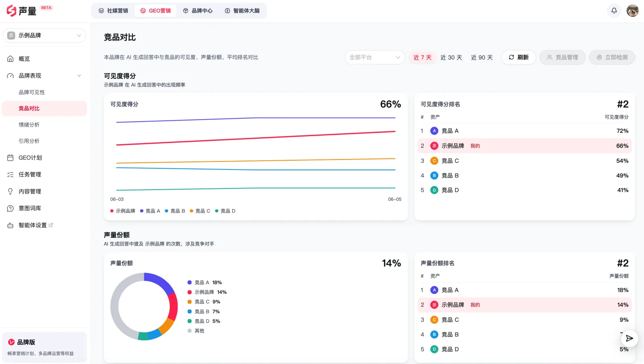
Task: Click the GEO计划 calendar icon
Action: tap(10, 158)
